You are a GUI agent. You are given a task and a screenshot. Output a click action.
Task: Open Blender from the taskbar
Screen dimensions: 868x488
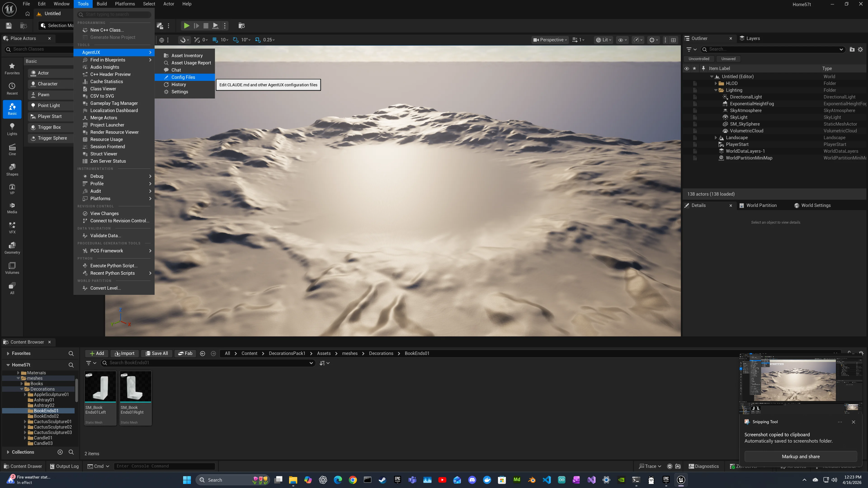[x=532, y=480]
